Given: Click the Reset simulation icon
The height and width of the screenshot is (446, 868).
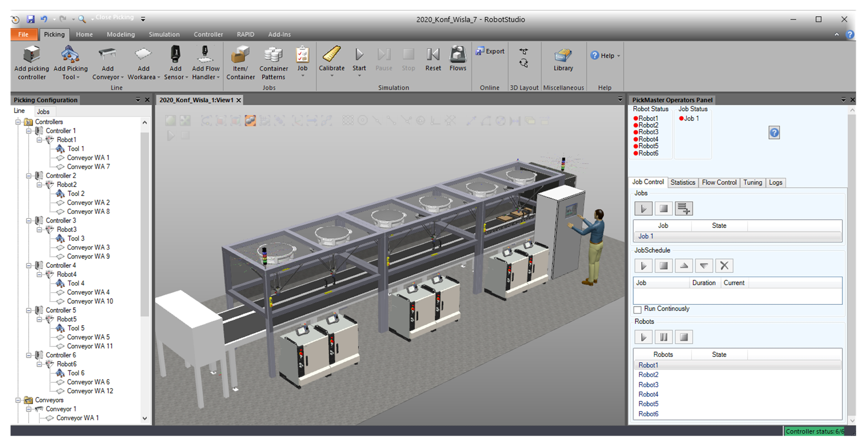Looking at the screenshot, I should click(x=433, y=55).
